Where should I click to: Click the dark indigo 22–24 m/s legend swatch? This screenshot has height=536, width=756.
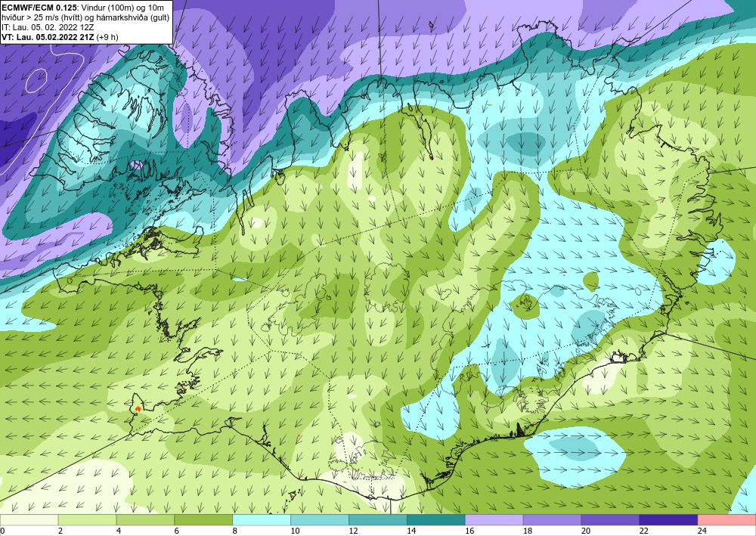click(x=668, y=519)
